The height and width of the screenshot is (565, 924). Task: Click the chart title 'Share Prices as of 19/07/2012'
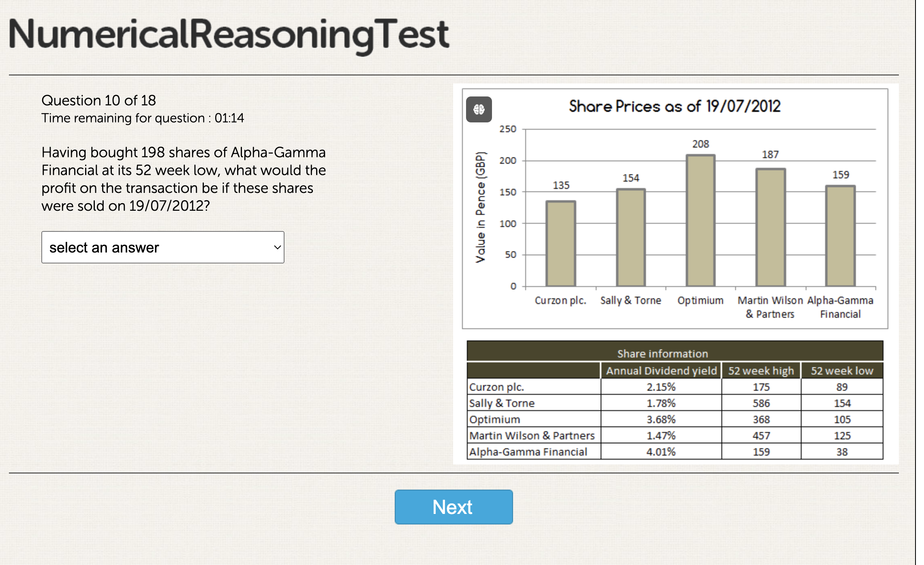point(674,106)
